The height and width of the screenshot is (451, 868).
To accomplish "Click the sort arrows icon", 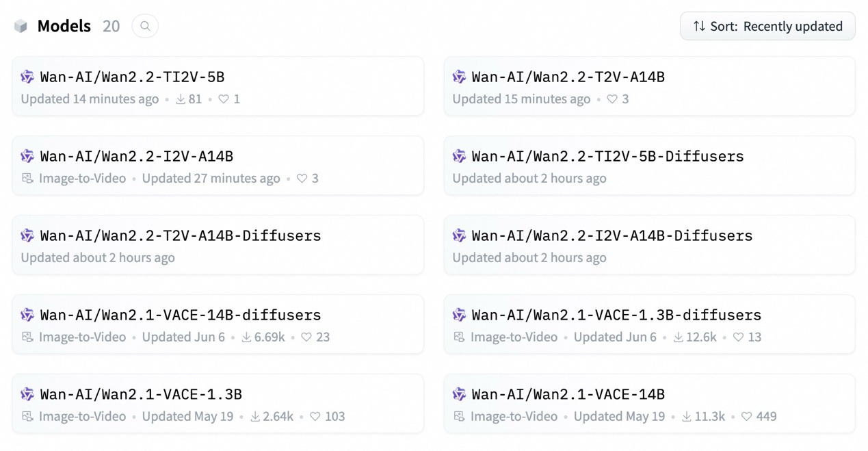I will click(x=699, y=26).
